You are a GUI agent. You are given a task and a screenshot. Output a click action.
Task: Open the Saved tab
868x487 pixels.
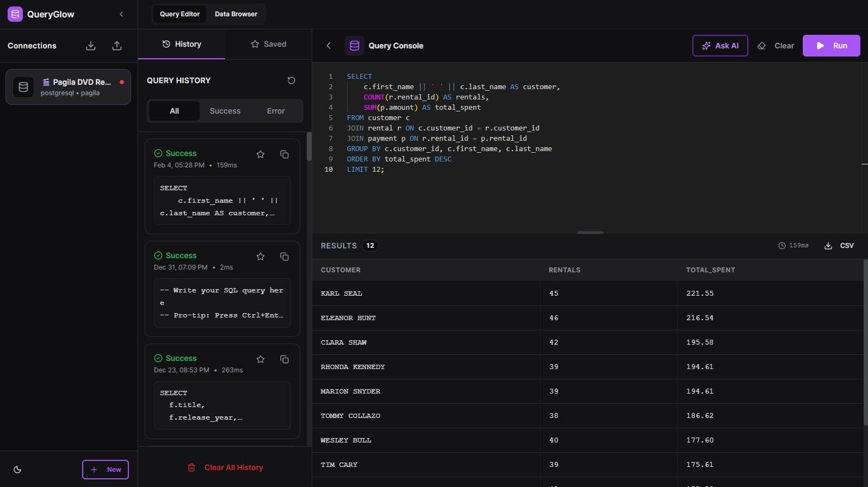268,44
